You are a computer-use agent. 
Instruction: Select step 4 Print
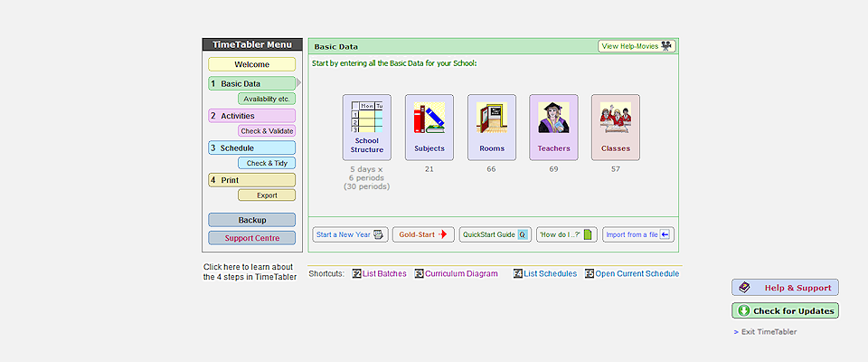pyautogui.click(x=252, y=180)
